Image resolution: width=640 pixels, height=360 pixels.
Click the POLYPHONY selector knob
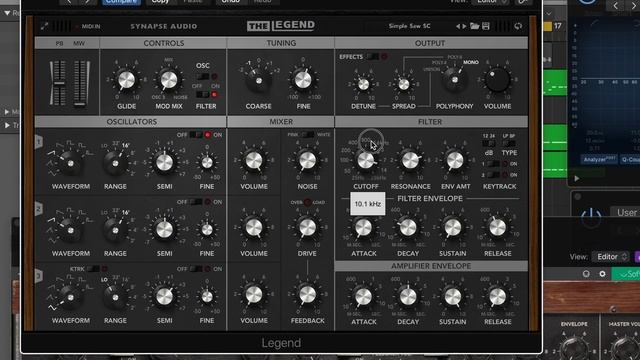(454, 80)
